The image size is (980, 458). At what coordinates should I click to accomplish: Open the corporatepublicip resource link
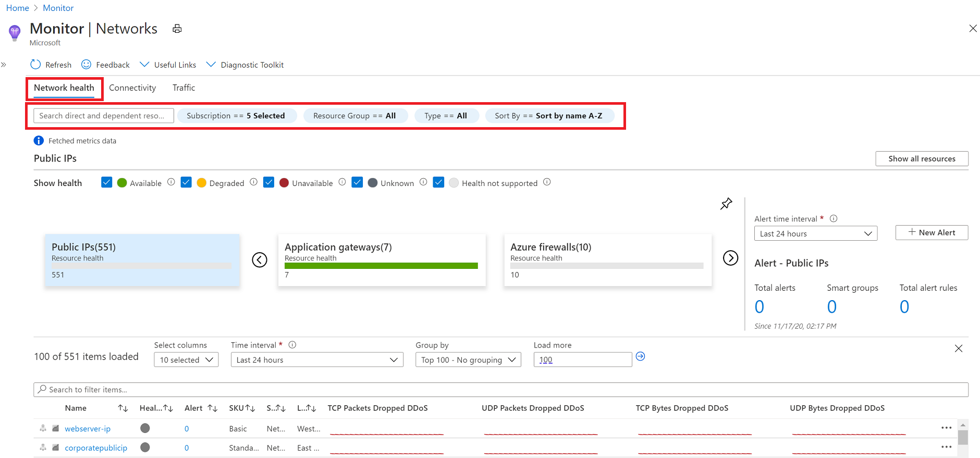96,448
